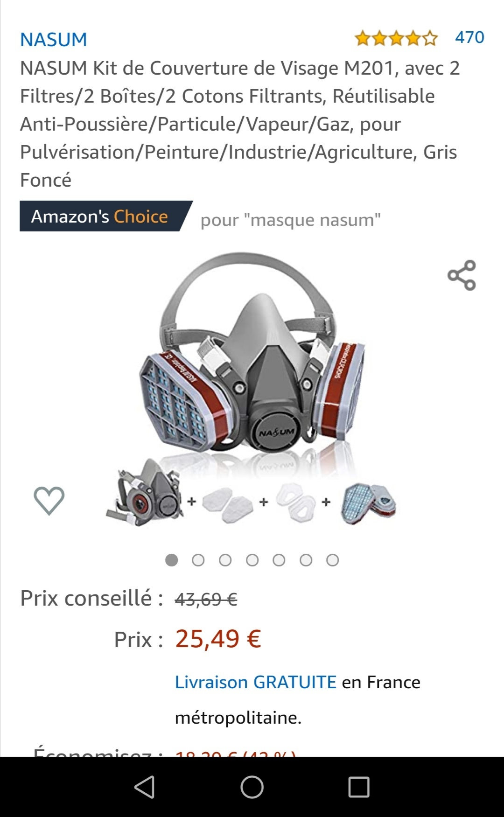
Task: Tap the Android home circle button
Action: [252, 787]
